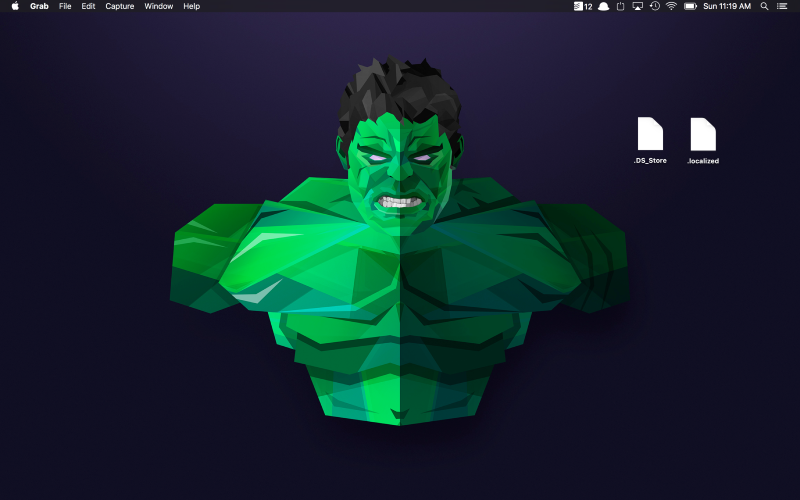Select the .DS_Store file on desktop
This screenshot has width=800, height=500.
(x=650, y=135)
